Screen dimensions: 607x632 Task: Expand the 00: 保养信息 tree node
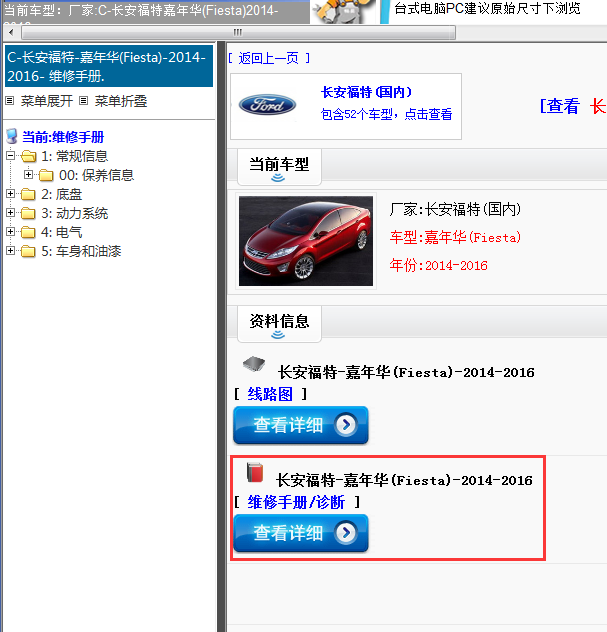pos(28,175)
